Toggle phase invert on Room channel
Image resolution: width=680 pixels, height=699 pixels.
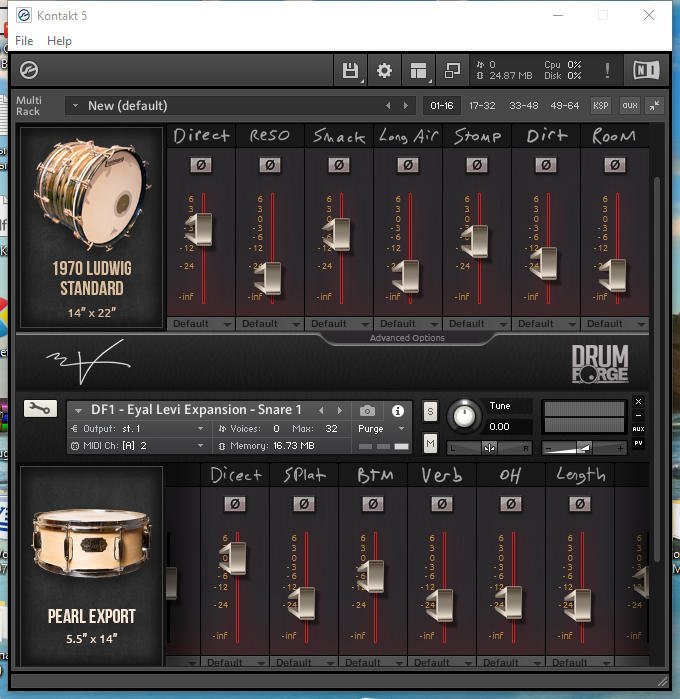click(x=615, y=165)
